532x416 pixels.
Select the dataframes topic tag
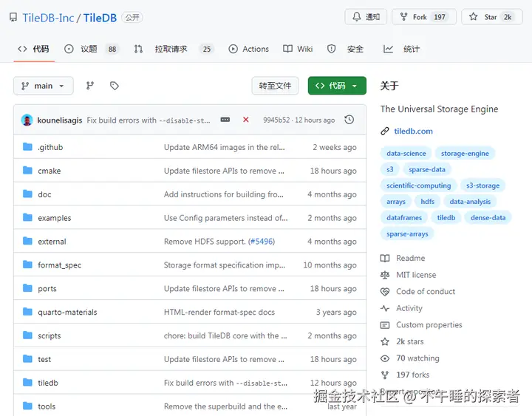click(404, 217)
